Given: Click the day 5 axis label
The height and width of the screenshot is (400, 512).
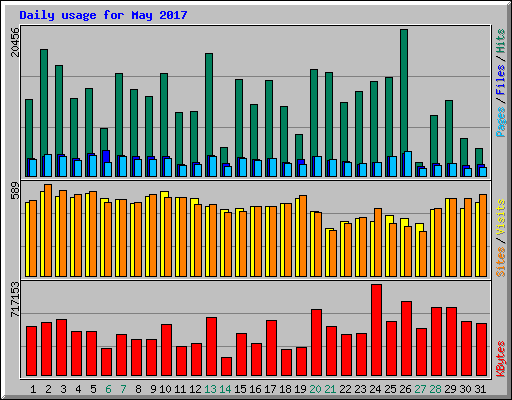Looking at the screenshot, I should click(x=93, y=389).
